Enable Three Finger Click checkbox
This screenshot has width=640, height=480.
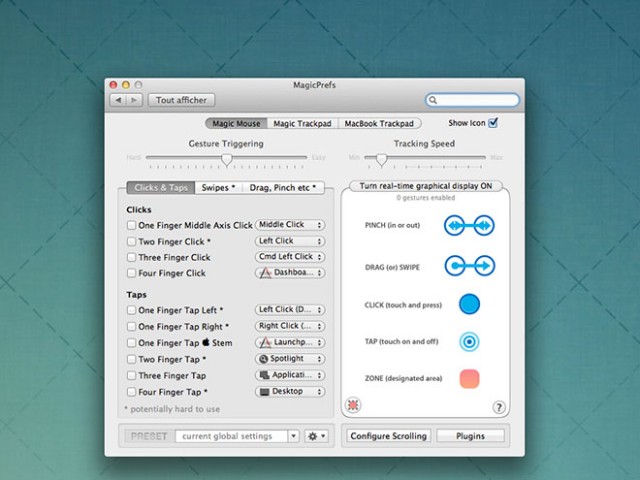[131, 257]
